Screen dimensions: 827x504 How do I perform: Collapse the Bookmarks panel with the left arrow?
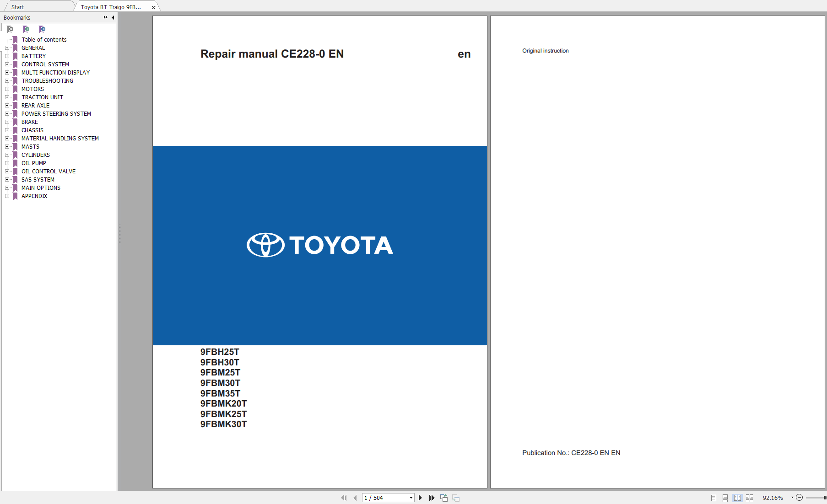pyautogui.click(x=113, y=17)
